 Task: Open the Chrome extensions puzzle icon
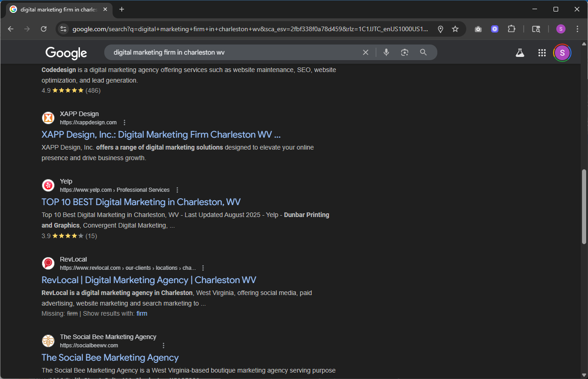pyautogui.click(x=511, y=29)
